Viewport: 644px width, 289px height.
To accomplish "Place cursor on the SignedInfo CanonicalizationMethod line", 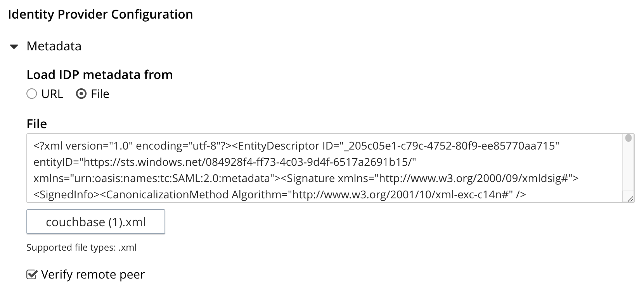I will point(280,194).
